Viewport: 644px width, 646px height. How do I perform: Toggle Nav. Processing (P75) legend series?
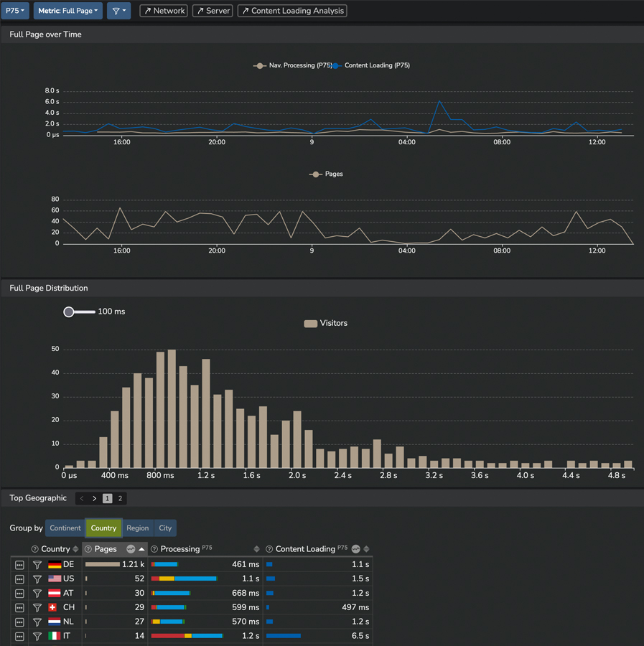[292, 65]
